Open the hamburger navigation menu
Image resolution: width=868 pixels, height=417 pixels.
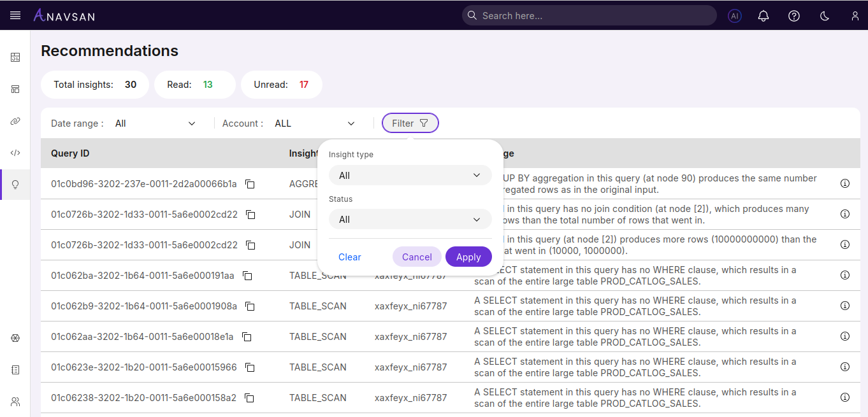tap(15, 15)
